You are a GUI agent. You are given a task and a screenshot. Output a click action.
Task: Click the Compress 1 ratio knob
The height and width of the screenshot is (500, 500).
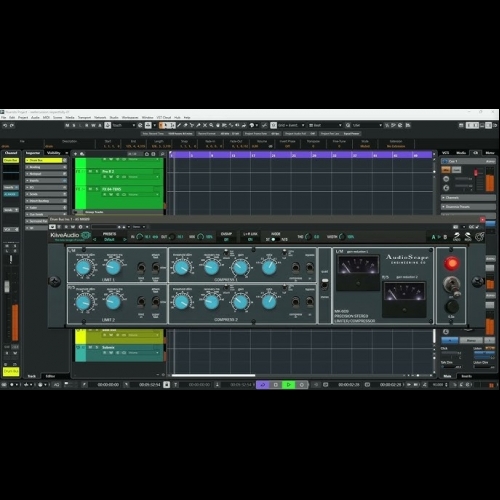(x=269, y=267)
